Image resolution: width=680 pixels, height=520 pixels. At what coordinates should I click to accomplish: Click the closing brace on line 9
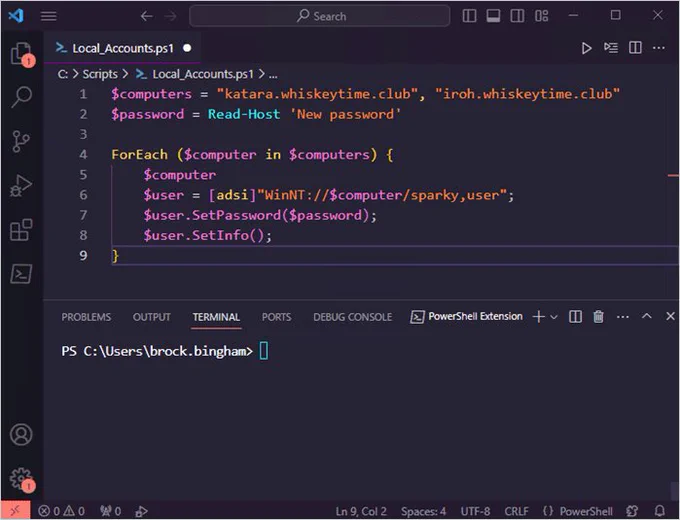click(x=115, y=256)
